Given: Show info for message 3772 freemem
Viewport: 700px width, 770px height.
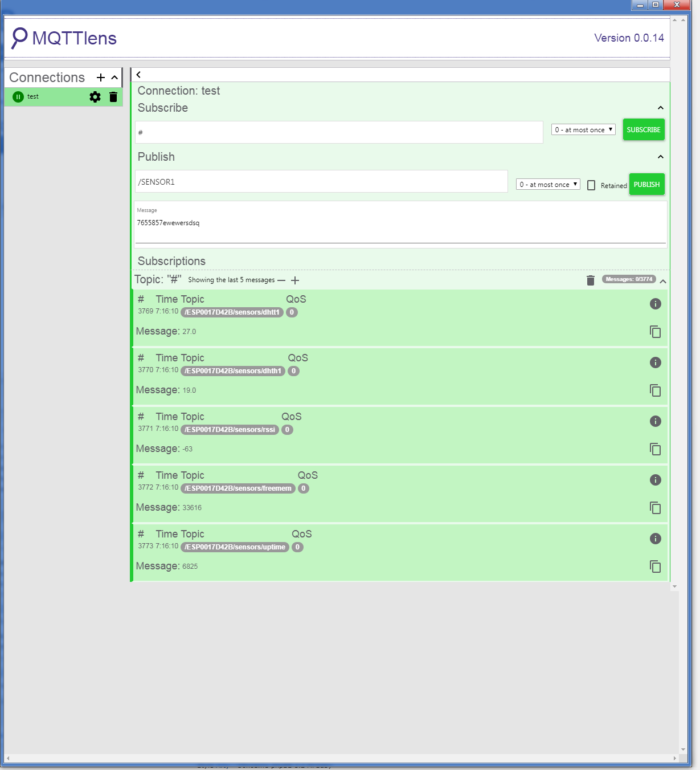Looking at the screenshot, I should pyautogui.click(x=656, y=480).
